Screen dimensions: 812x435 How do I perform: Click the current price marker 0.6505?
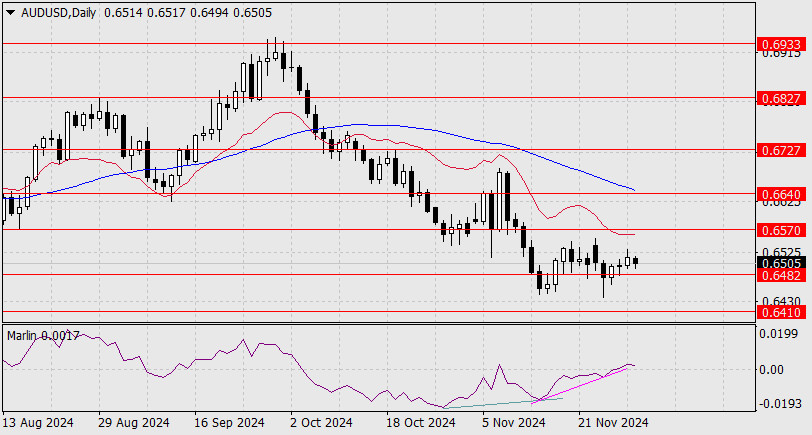pos(781,263)
